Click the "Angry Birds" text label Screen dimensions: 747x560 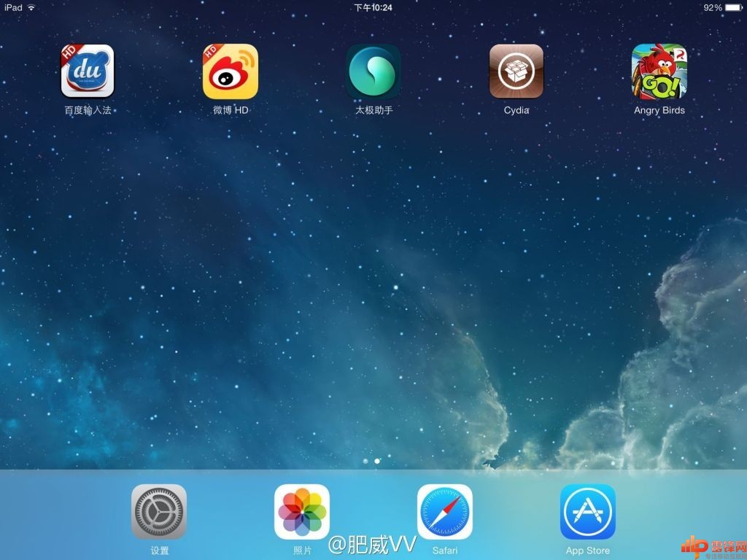click(659, 111)
